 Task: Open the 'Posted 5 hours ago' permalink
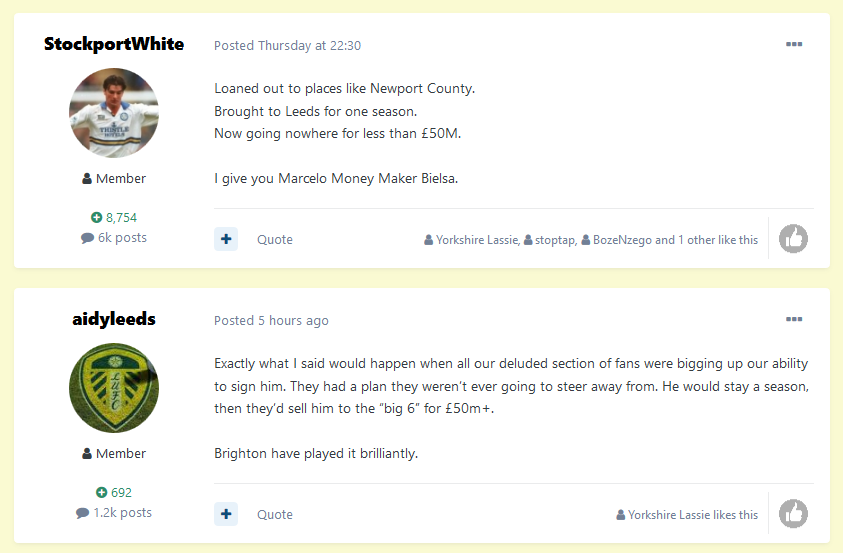pos(272,321)
